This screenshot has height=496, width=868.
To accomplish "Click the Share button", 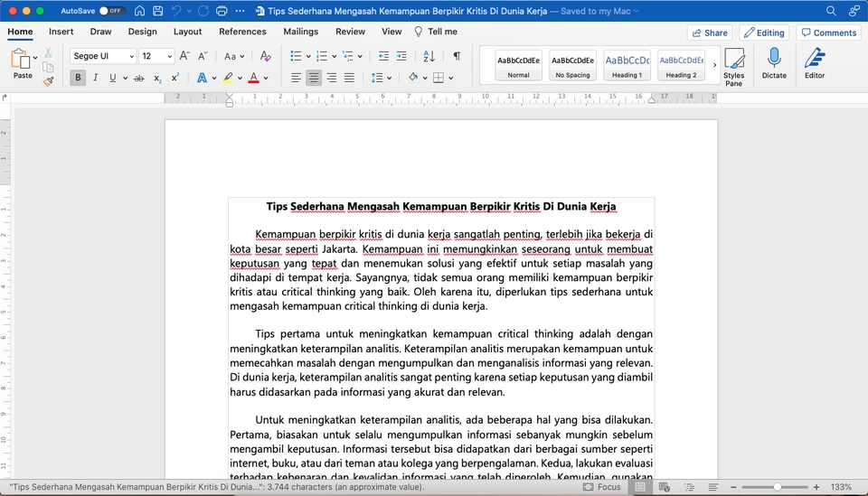I will click(709, 33).
